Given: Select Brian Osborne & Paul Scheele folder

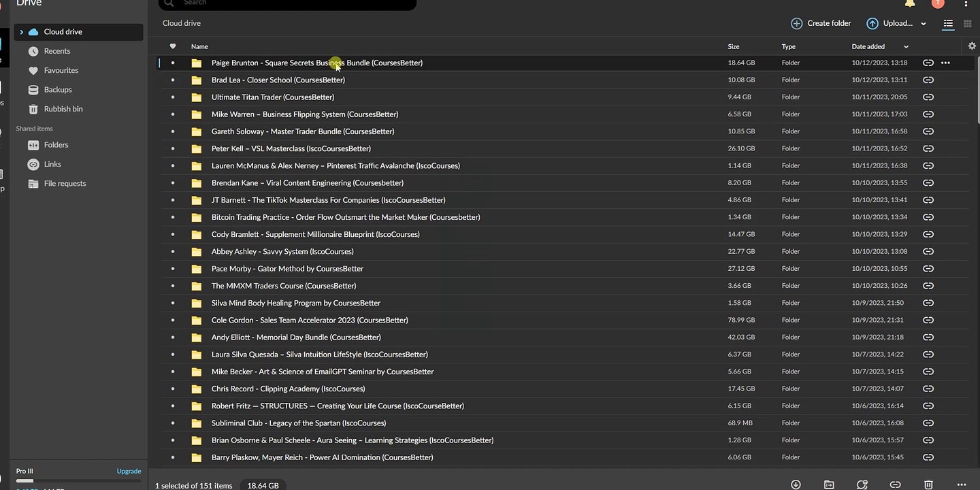Looking at the screenshot, I should 353,440.
